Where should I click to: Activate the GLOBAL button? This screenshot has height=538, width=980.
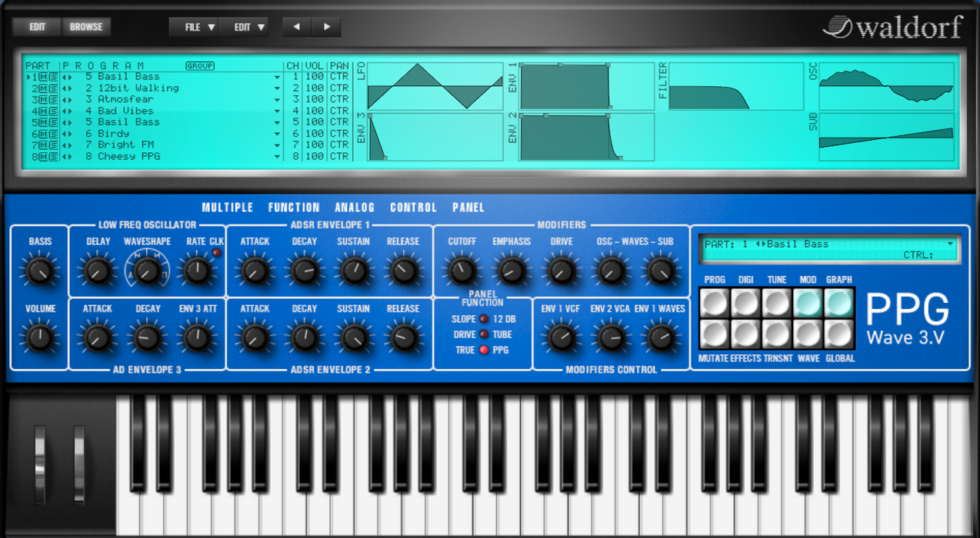pyautogui.click(x=838, y=334)
